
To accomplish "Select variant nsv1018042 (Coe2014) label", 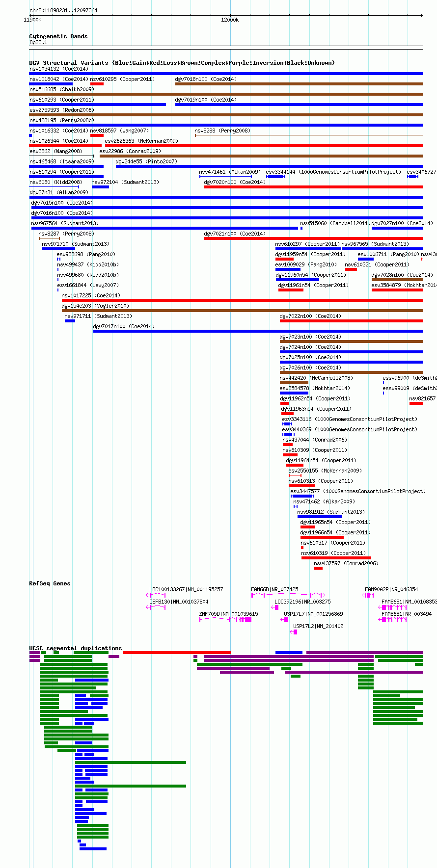I will (x=59, y=79).
